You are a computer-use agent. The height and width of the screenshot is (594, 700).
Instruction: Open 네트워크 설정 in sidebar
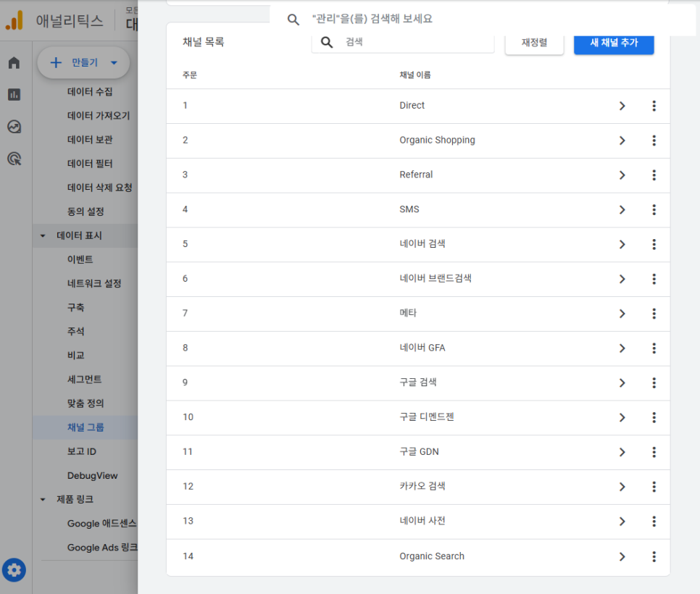[94, 283]
